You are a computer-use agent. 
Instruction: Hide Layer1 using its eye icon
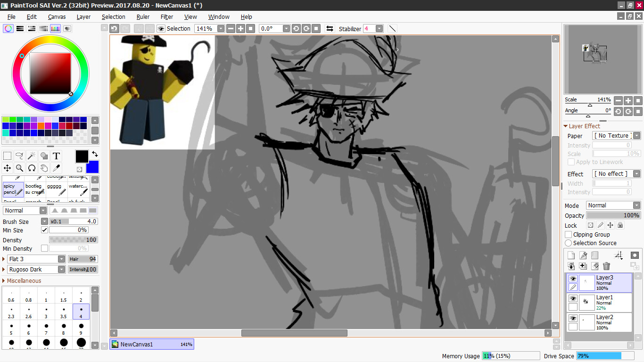[573, 299]
